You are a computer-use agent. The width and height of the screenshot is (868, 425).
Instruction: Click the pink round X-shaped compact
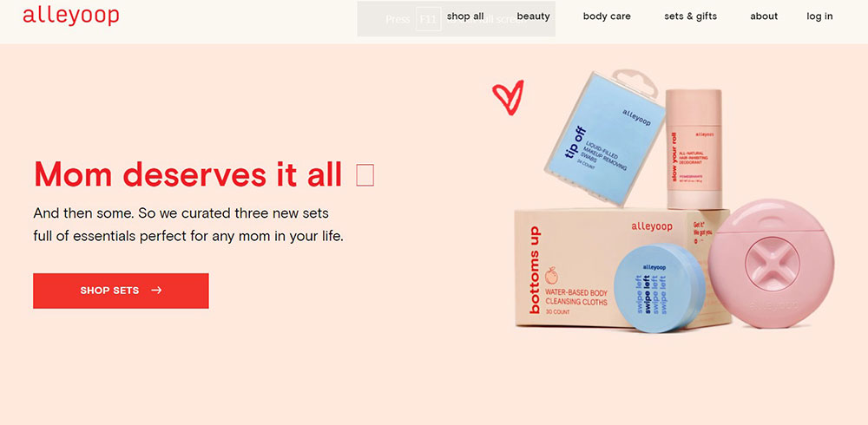coord(772,264)
